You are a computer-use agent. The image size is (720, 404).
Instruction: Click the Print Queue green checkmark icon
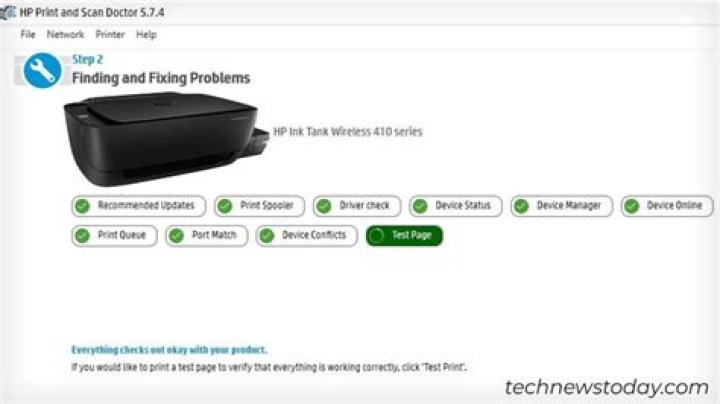point(83,236)
